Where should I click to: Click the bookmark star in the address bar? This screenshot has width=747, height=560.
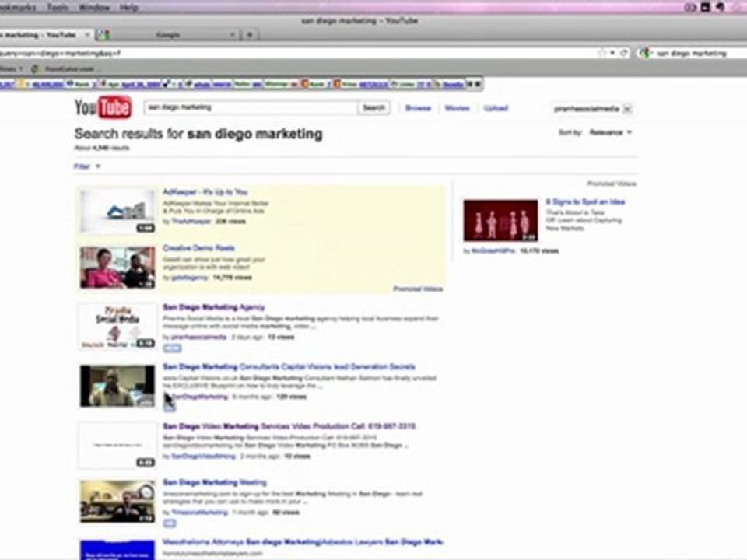602,53
